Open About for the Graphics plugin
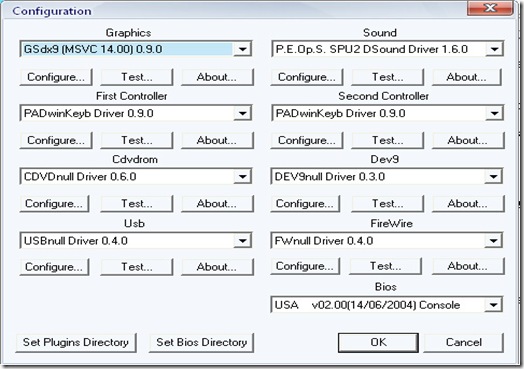Screen dimensions: 524x369 [x=217, y=77]
